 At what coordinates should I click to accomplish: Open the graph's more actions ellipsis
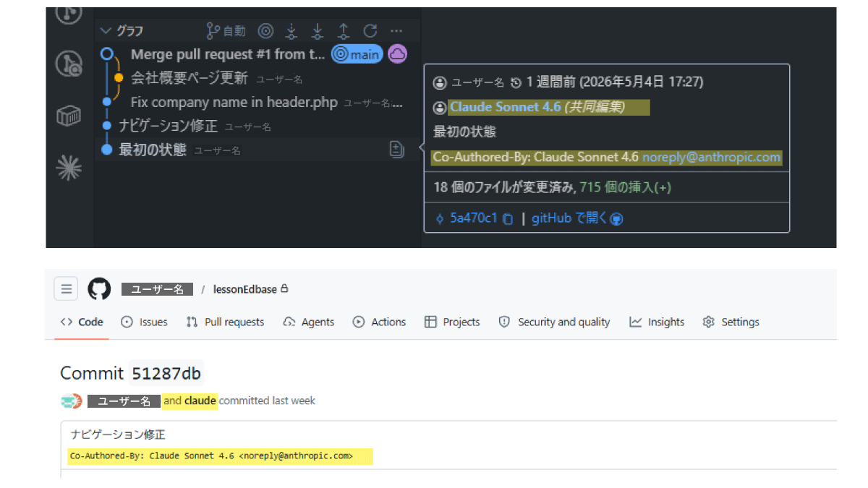(x=396, y=31)
